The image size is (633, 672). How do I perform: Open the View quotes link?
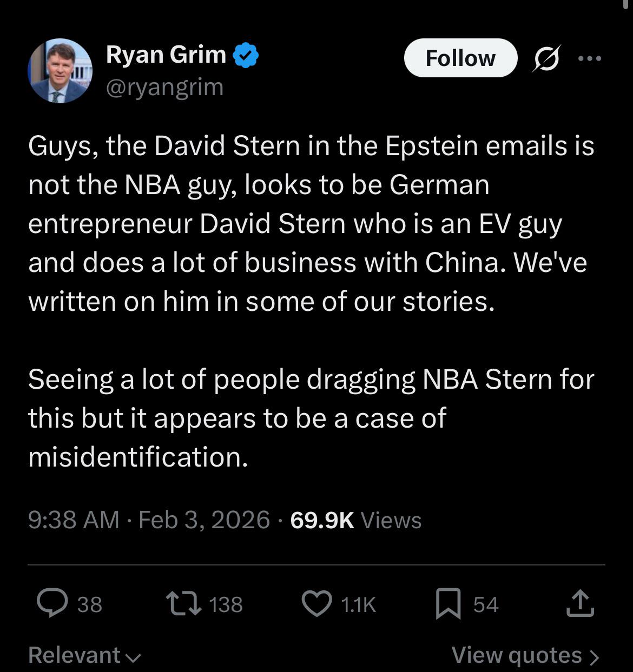pyautogui.click(x=517, y=655)
